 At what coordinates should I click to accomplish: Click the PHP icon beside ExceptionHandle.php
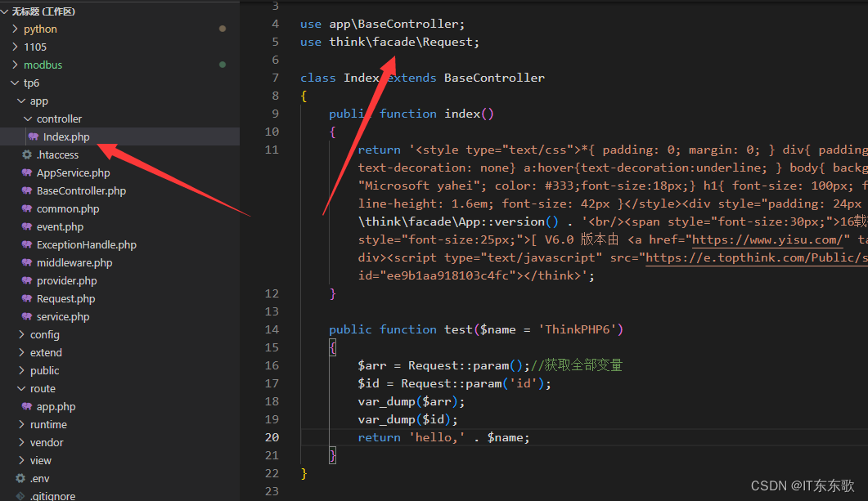coord(26,244)
